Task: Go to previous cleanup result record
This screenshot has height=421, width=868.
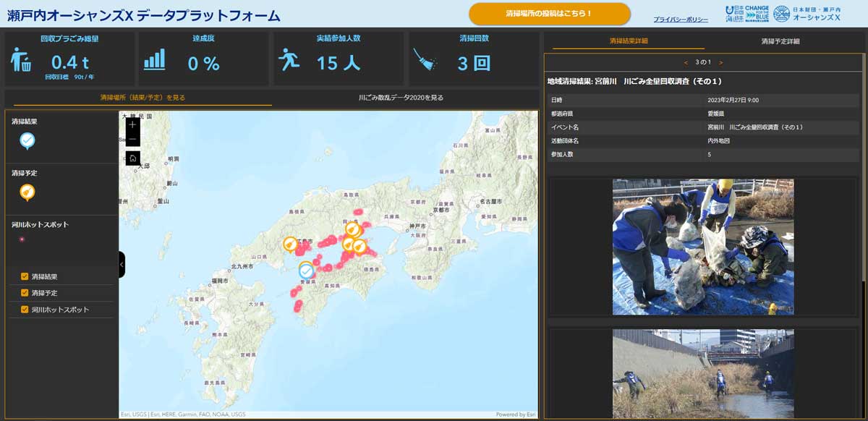Action: [686, 63]
